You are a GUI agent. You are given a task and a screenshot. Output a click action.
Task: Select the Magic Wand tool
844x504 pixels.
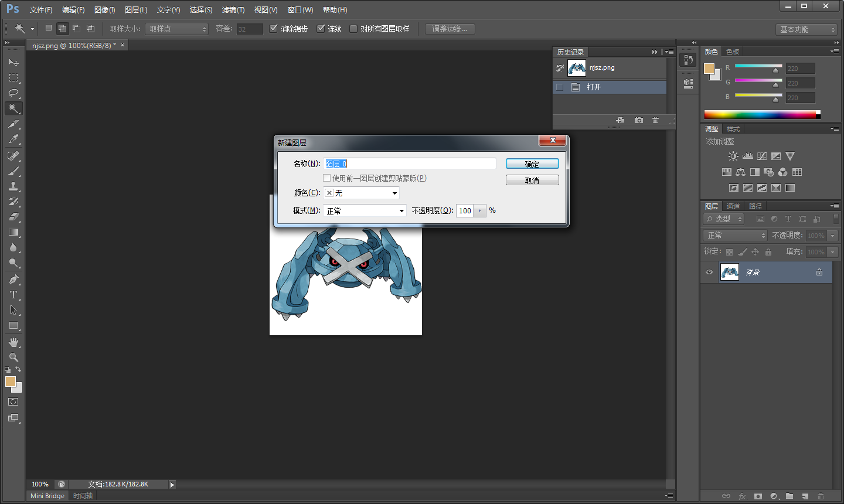pyautogui.click(x=13, y=108)
